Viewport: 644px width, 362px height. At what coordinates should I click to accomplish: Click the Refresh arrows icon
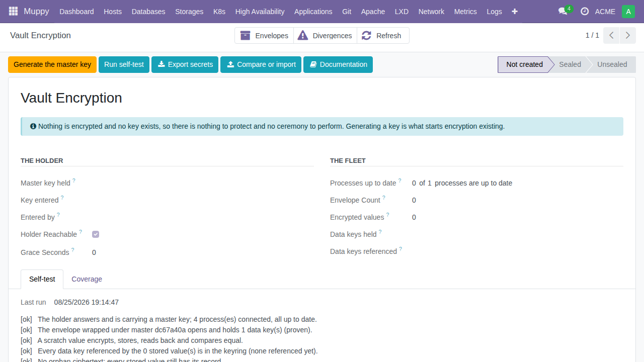tap(366, 35)
